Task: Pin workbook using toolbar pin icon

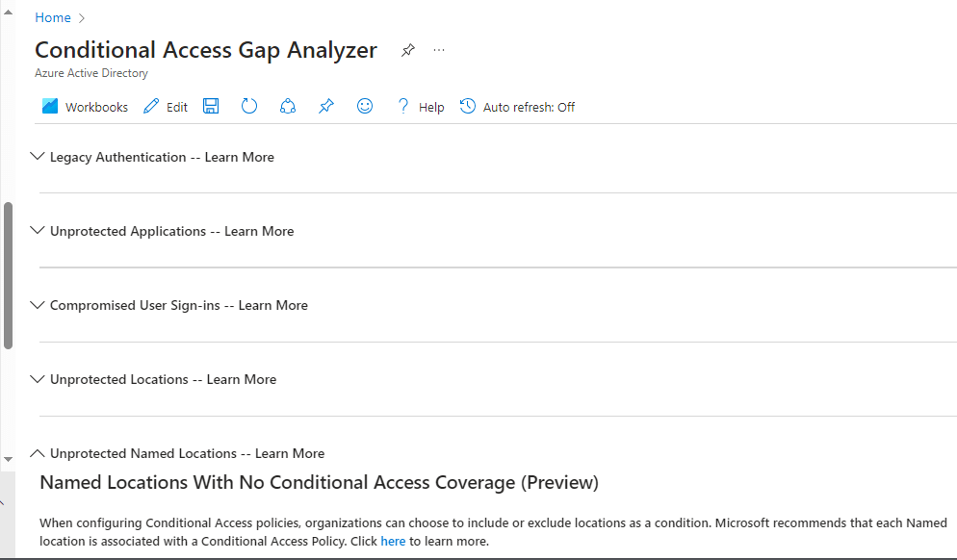Action: click(326, 107)
